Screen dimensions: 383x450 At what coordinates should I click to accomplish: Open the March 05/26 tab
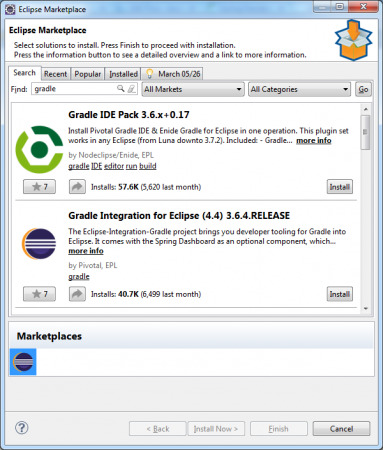coord(172,74)
